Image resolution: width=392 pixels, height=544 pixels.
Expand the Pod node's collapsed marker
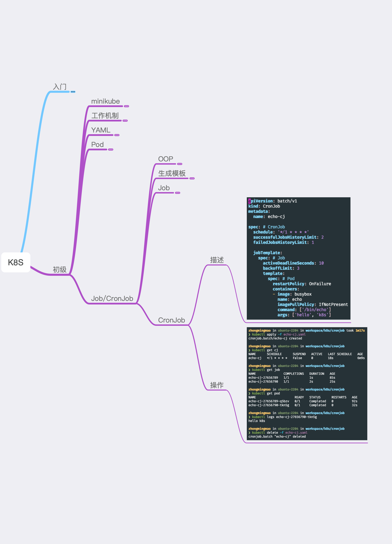click(111, 149)
